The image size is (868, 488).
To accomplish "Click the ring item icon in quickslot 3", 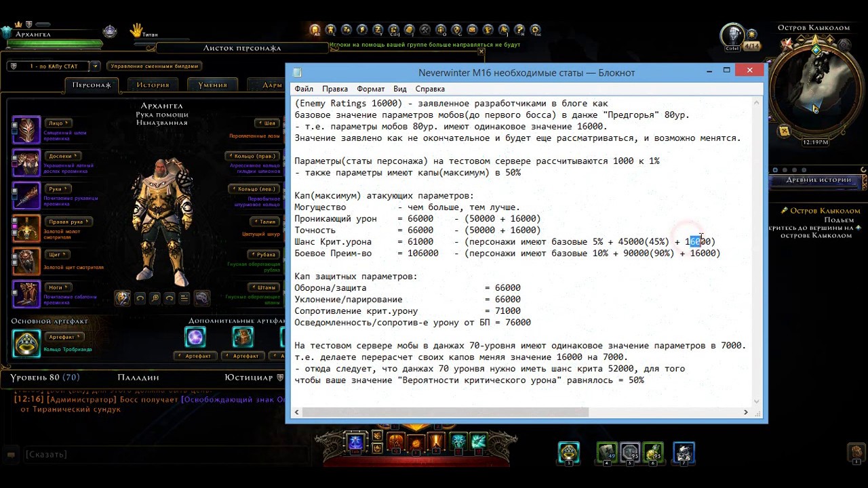I will [x=569, y=452].
